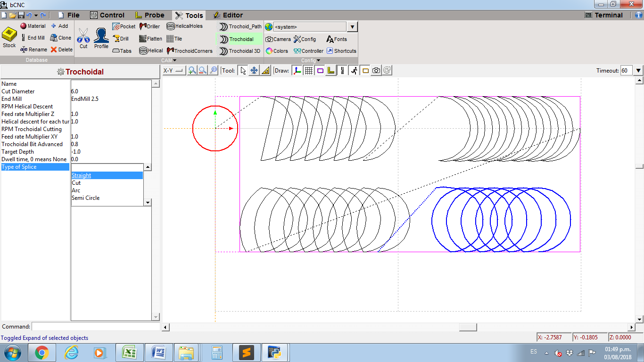Select the Trochoidal 3D tool
The height and width of the screenshot is (362, 644).
240,51
